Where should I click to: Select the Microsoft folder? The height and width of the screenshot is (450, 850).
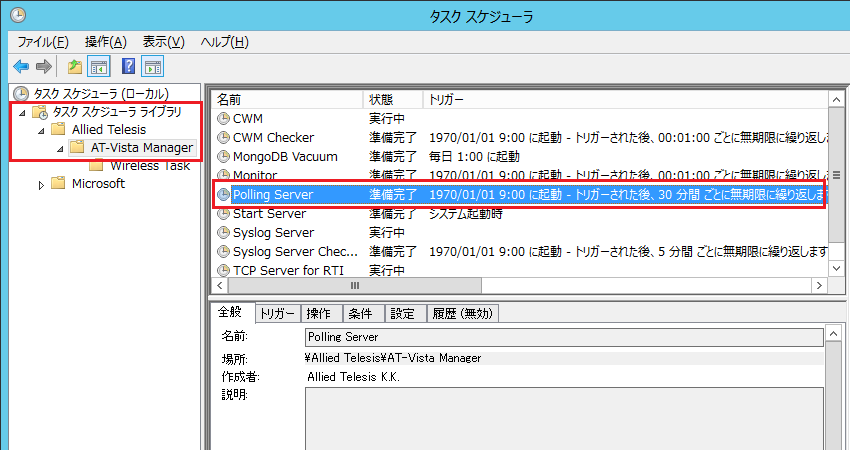click(98, 183)
